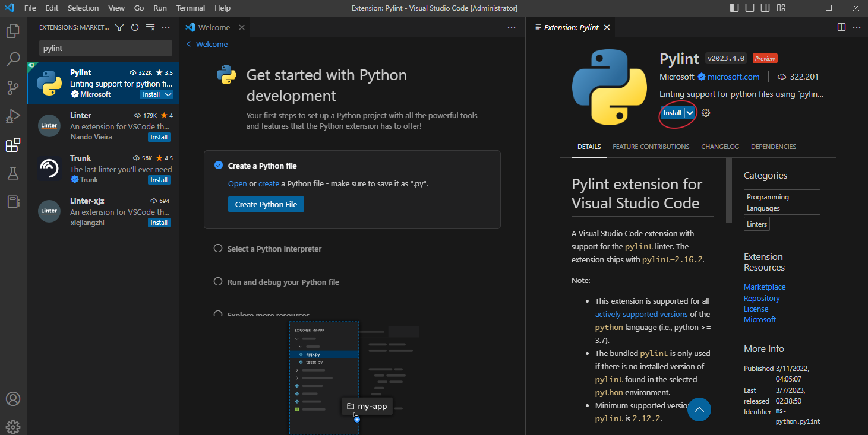868x435 pixels.
Task: Click the 'Open' link for a Python file
Action: [238, 183]
